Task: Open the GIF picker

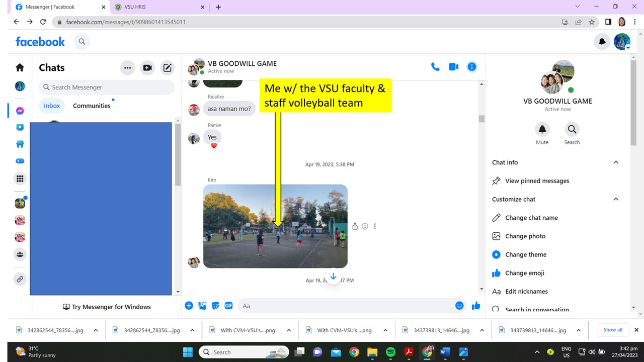Action: coord(228,306)
